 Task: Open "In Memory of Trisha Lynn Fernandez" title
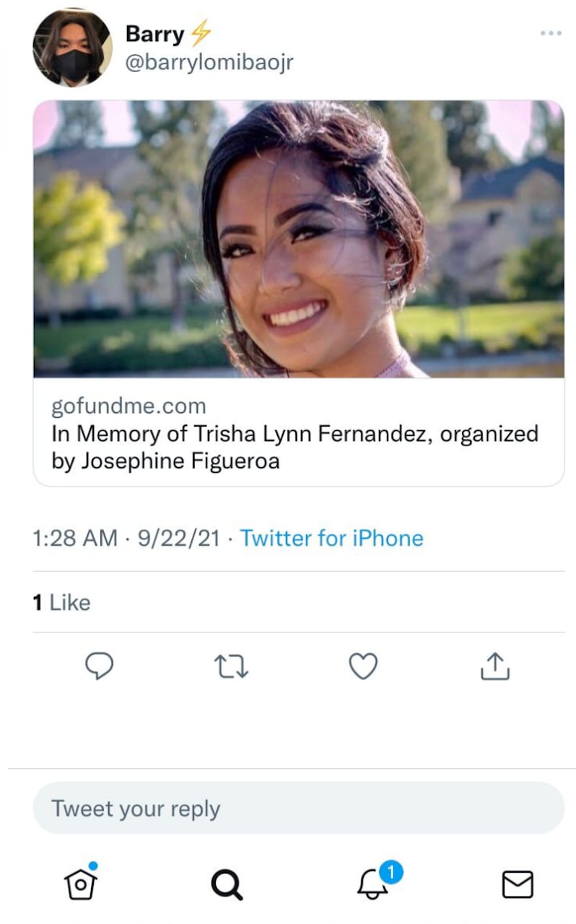pos(294,448)
